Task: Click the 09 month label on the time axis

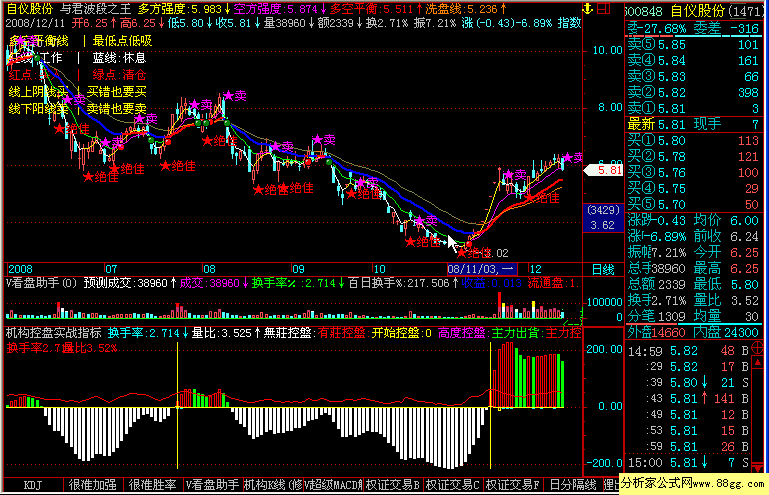Action: [x=298, y=269]
